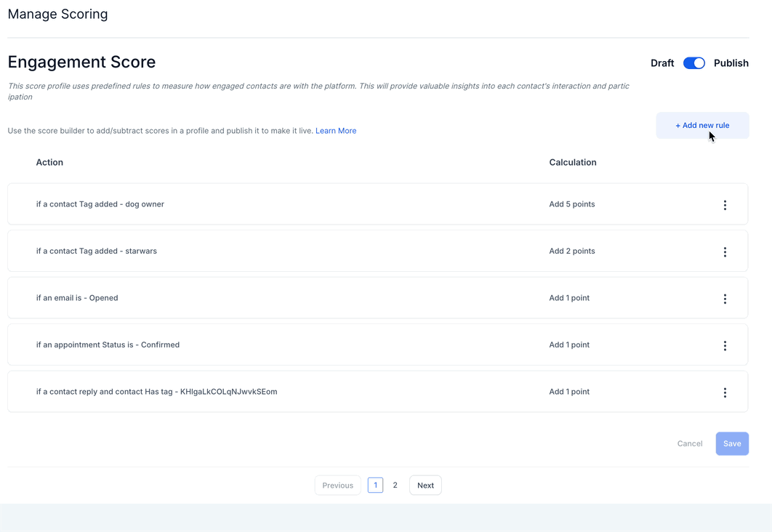Image resolution: width=772 pixels, height=532 pixels.
Task: Open more options for appointment Confirmed rule
Action: [x=725, y=346]
